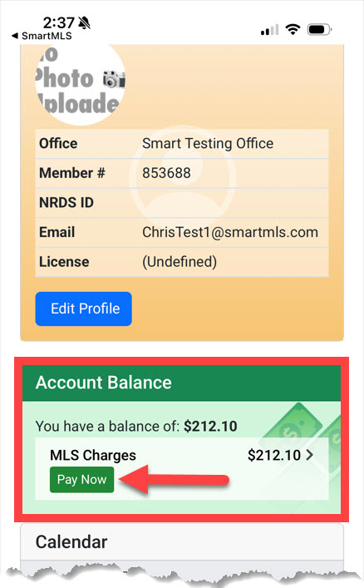Tap the Email row label
Viewport: 364px width, 588px height.
coord(57,232)
